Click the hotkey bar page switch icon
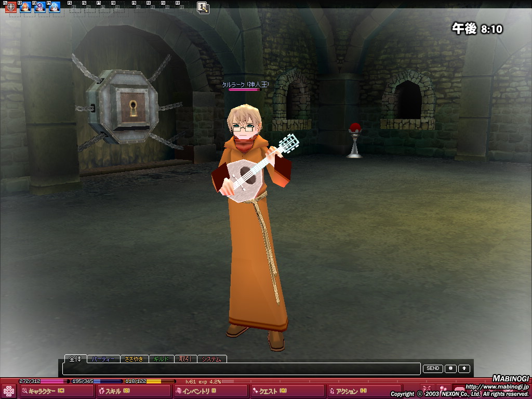 [203, 7]
